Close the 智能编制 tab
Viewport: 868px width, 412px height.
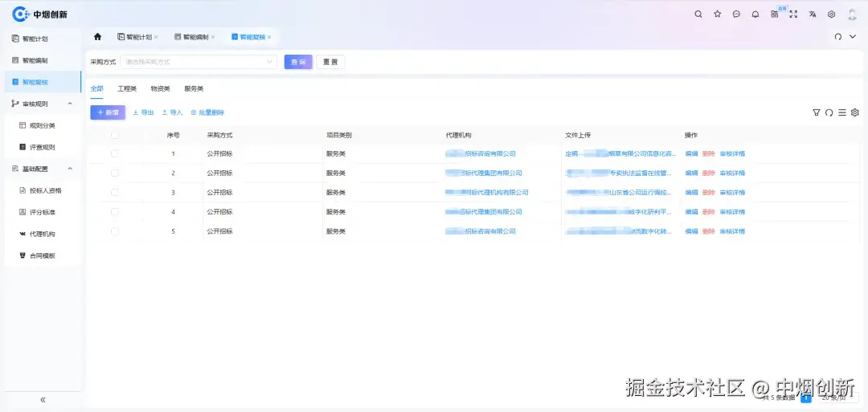[212, 37]
